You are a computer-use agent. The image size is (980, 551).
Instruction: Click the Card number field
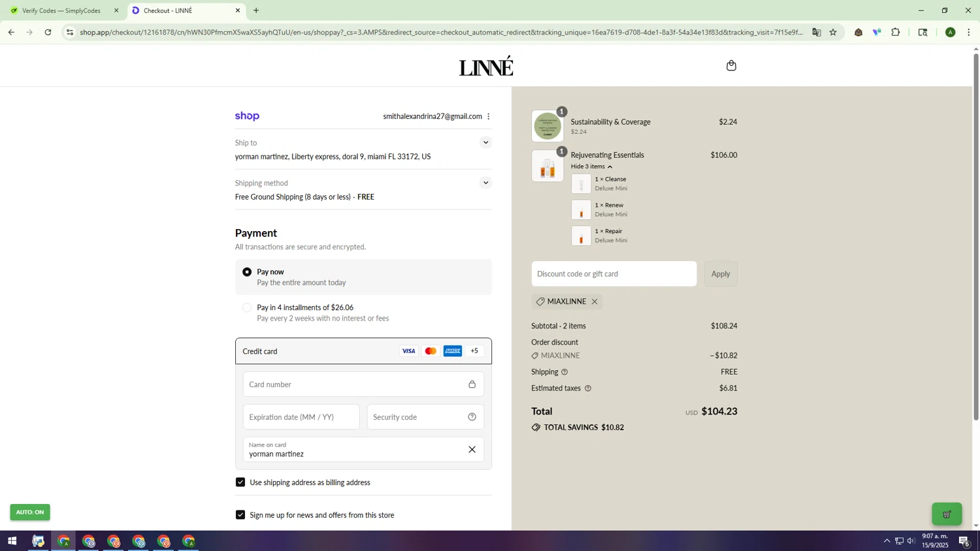[363, 385]
